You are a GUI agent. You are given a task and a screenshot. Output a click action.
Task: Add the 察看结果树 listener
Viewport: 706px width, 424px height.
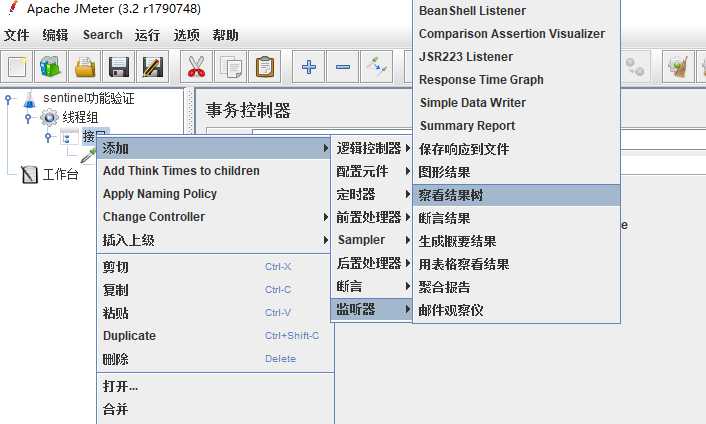pyautogui.click(x=516, y=195)
